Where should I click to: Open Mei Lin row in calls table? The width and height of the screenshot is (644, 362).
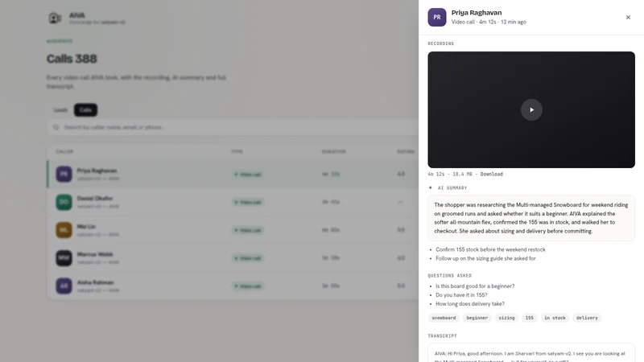(x=233, y=230)
